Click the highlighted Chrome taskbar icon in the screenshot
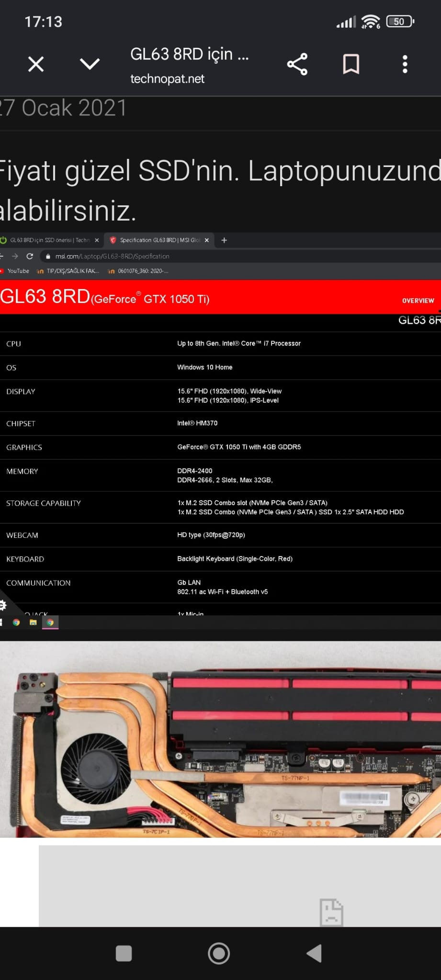Image resolution: width=441 pixels, height=980 pixels. click(50, 623)
